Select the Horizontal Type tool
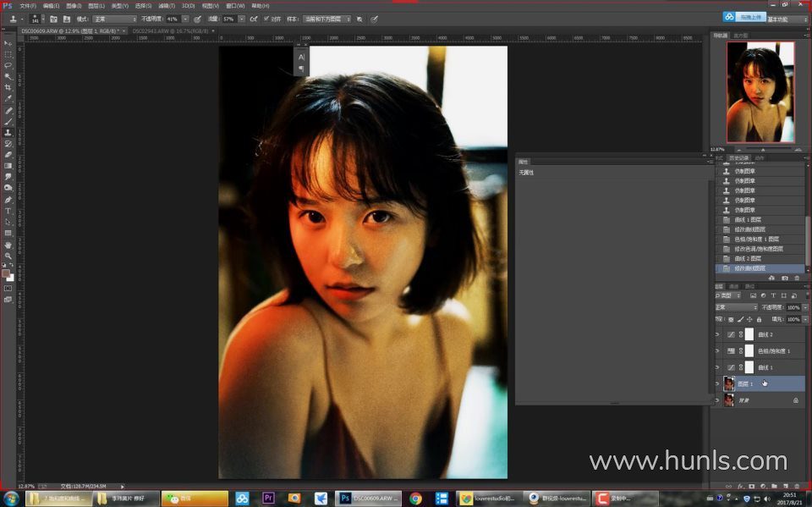 (x=8, y=211)
